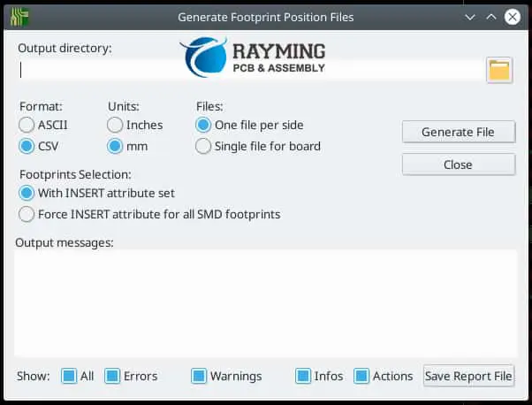Click inside the Output directory text field

pyautogui.click(x=247, y=71)
